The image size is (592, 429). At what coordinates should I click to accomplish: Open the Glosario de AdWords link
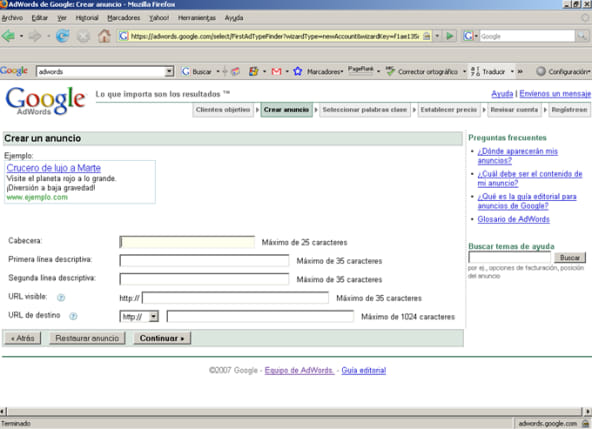513,219
